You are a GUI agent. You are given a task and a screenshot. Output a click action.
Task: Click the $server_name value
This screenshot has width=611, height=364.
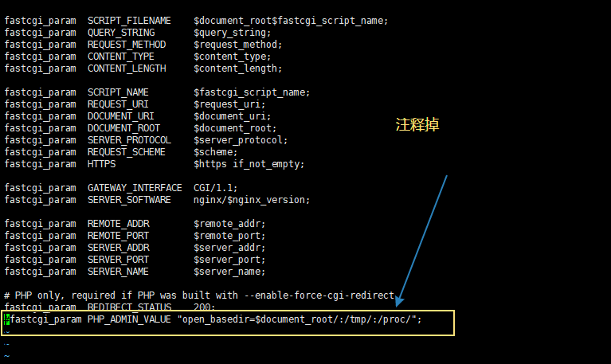[229, 272]
